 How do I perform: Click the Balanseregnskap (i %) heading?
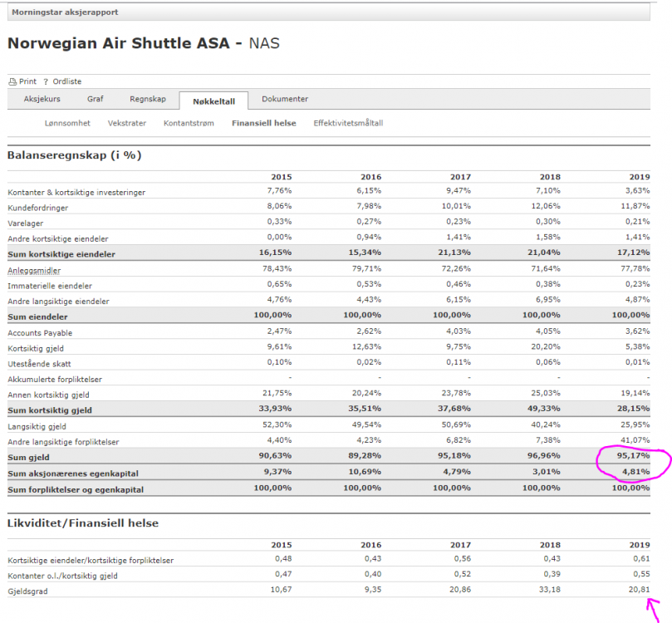pyautogui.click(x=74, y=155)
